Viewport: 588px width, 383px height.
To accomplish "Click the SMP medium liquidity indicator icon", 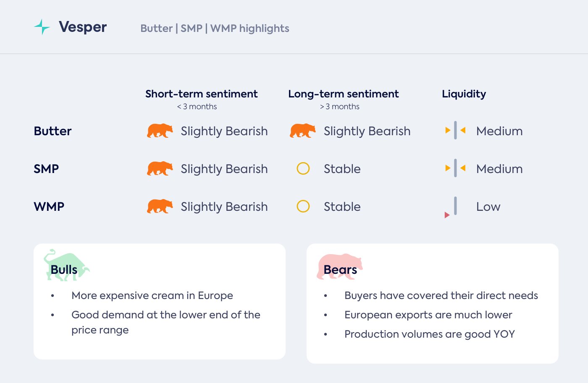I will point(455,168).
